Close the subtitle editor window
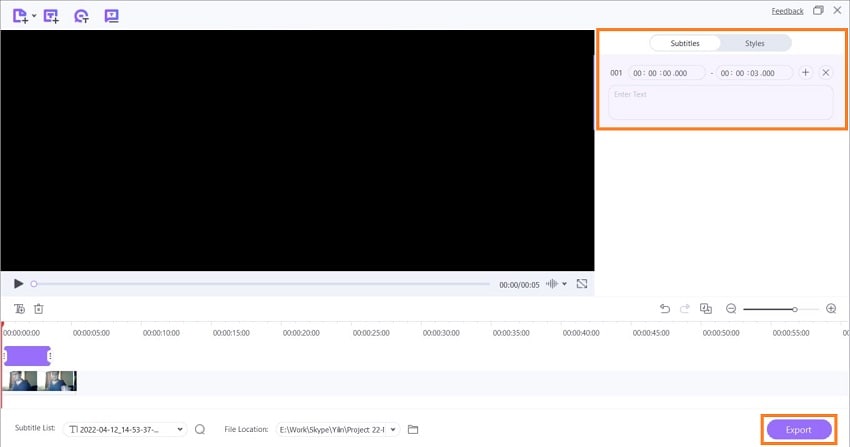This screenshot has height=447, width=850. click(x=837, y=10)
